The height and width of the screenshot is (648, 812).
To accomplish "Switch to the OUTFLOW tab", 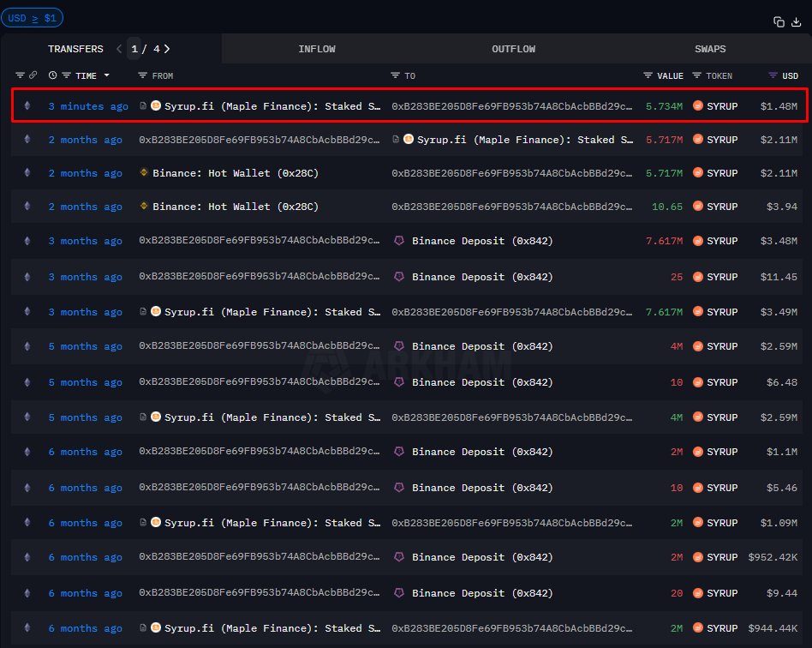I will coord(514,49).
